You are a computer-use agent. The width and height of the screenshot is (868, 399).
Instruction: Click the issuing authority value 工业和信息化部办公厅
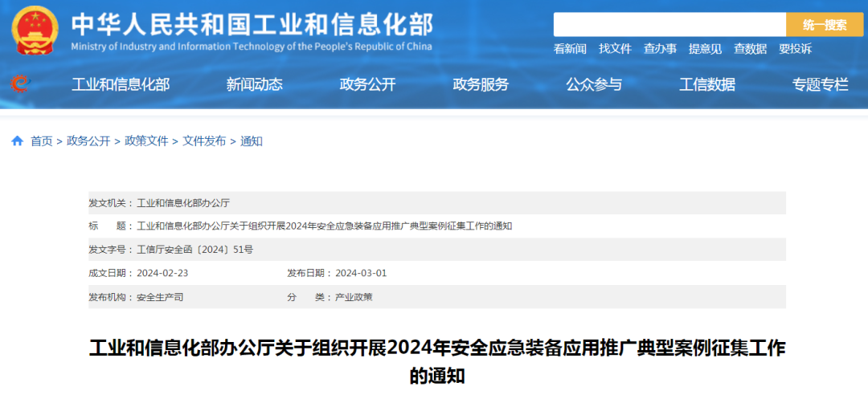183,203
